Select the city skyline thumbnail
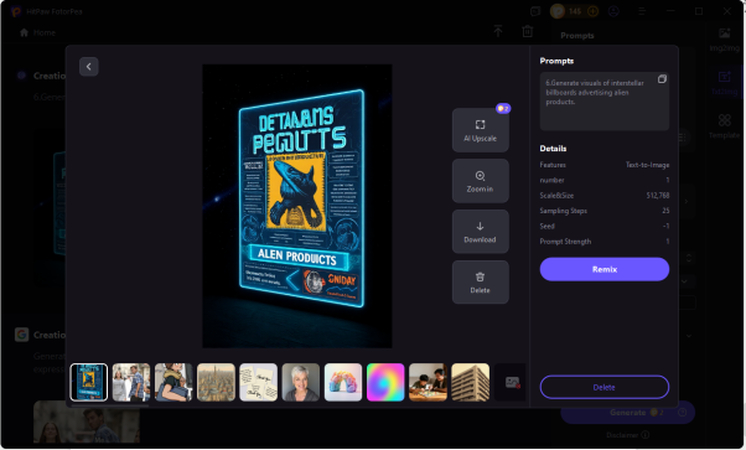 [x=216, y=382]
